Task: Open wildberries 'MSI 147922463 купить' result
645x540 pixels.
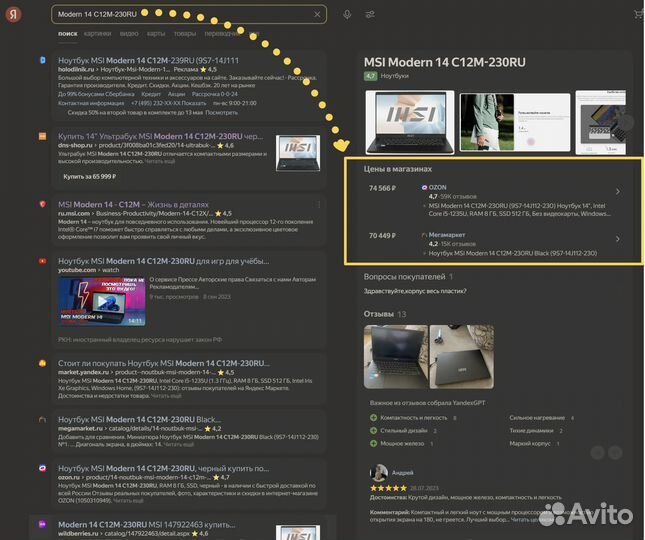Action: [x=146, y=524]
